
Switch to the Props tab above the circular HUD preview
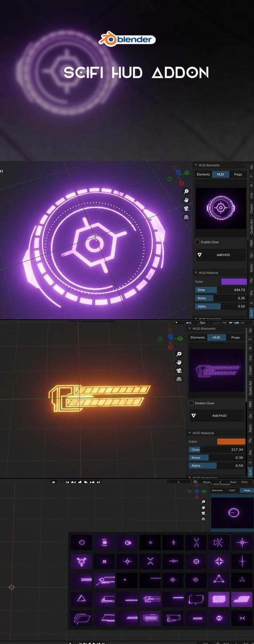click(x=238, y=174)
